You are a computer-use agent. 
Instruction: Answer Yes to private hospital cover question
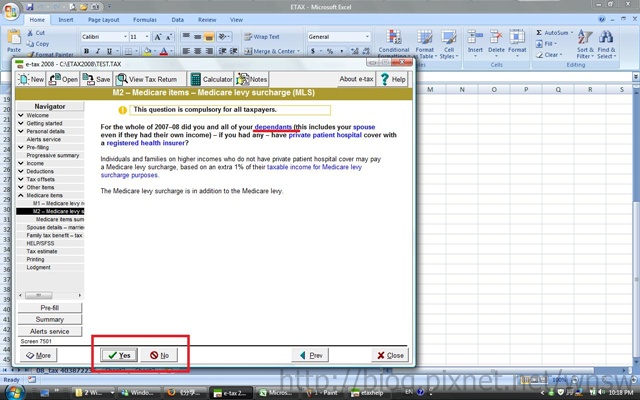119,355
